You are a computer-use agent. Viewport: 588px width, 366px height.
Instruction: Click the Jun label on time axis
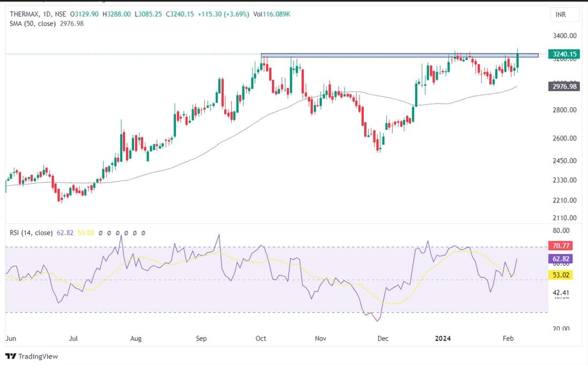pos(11,339)
